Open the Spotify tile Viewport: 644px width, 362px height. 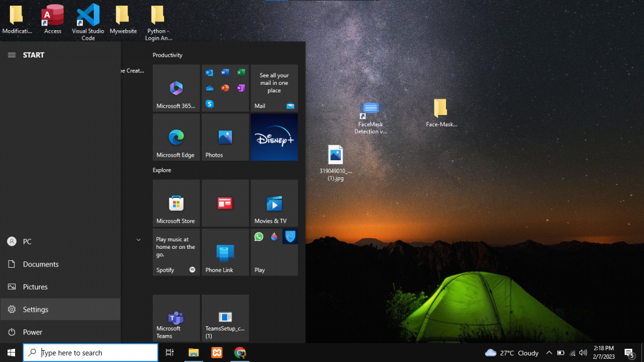[x=176, y=252]
